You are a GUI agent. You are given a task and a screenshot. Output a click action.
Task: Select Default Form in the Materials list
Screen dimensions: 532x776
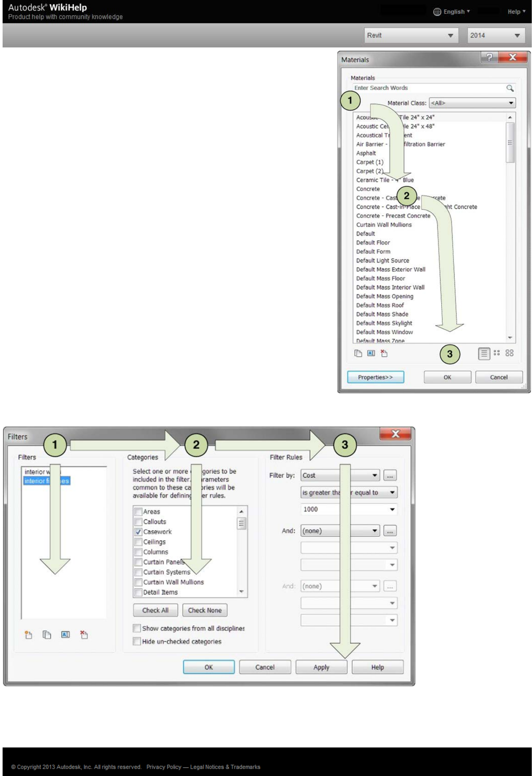pos(373,252)
